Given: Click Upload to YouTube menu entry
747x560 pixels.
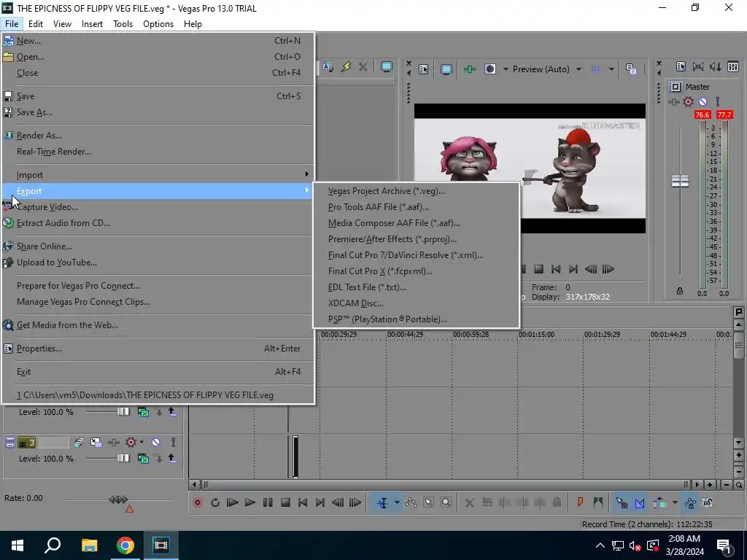Looking at the screenshot, I should (x=57, y=262).
